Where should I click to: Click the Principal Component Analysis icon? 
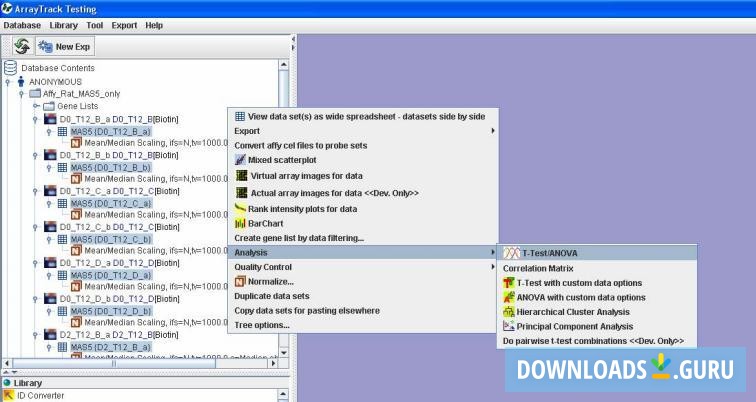[x=509, y=326]
